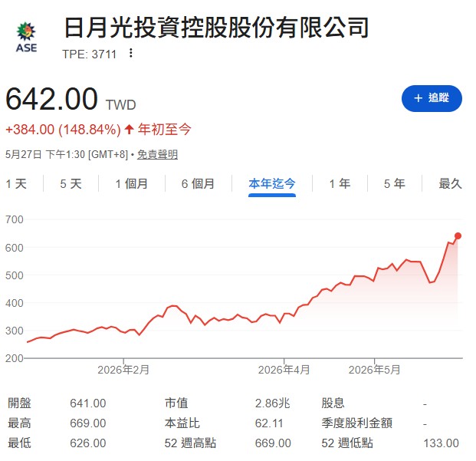
Task: Open the three-dot more options menu
Action: coord(131,53)
